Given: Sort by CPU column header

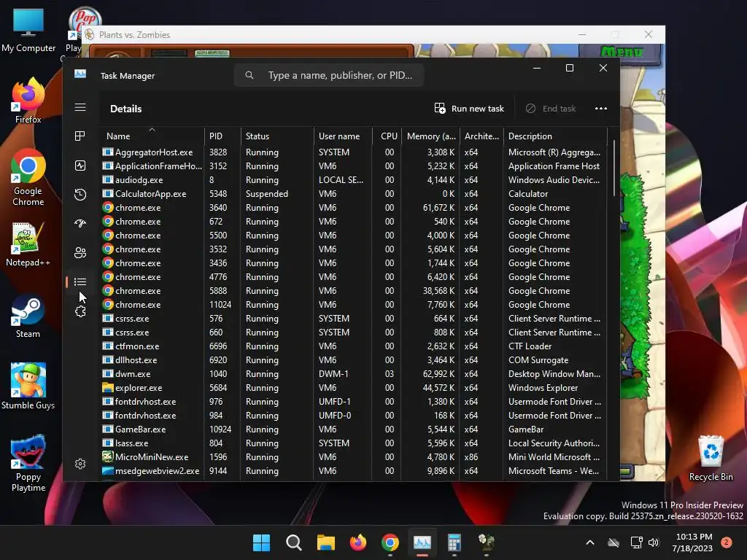Looking at the screenshot, I should (387, 136).
